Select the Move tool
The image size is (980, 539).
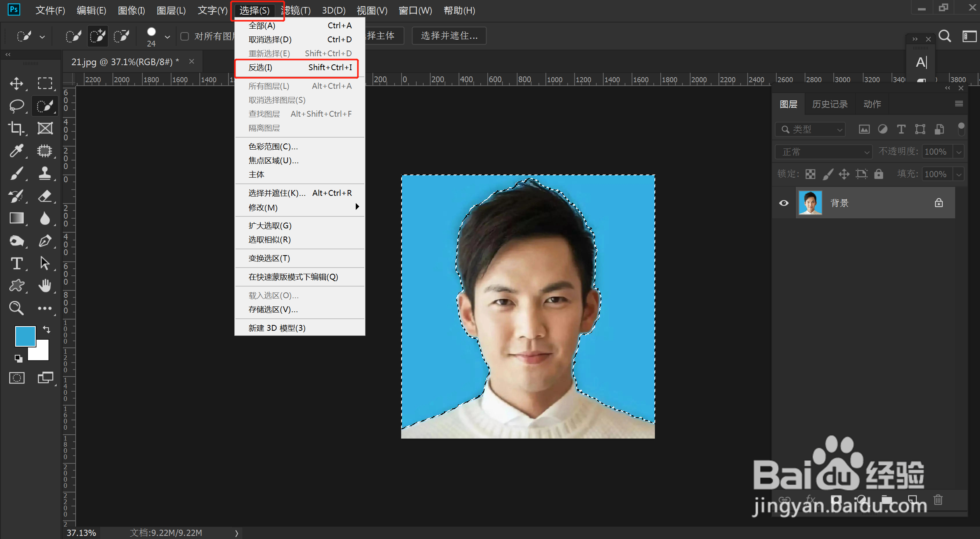tap(17, 83)
